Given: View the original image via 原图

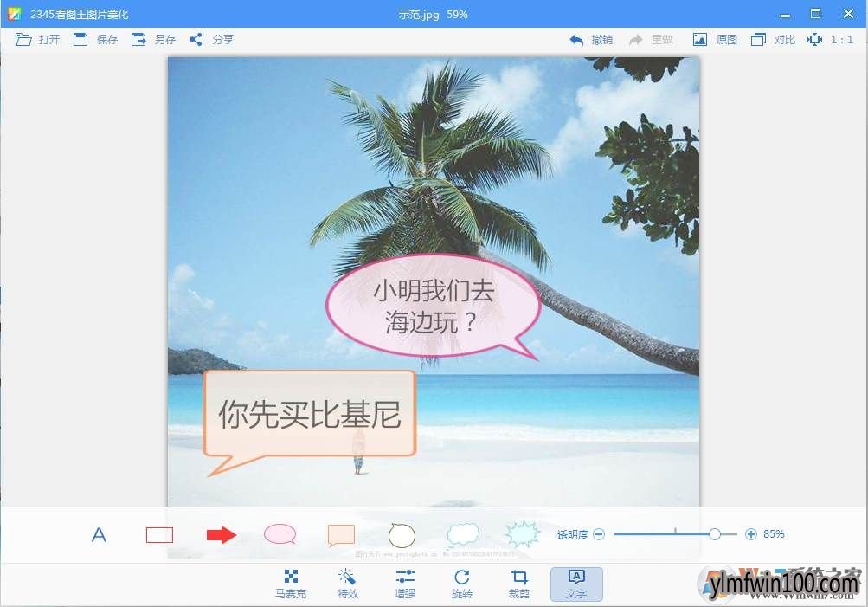Looking at the screenshot, I should [715, 39].
